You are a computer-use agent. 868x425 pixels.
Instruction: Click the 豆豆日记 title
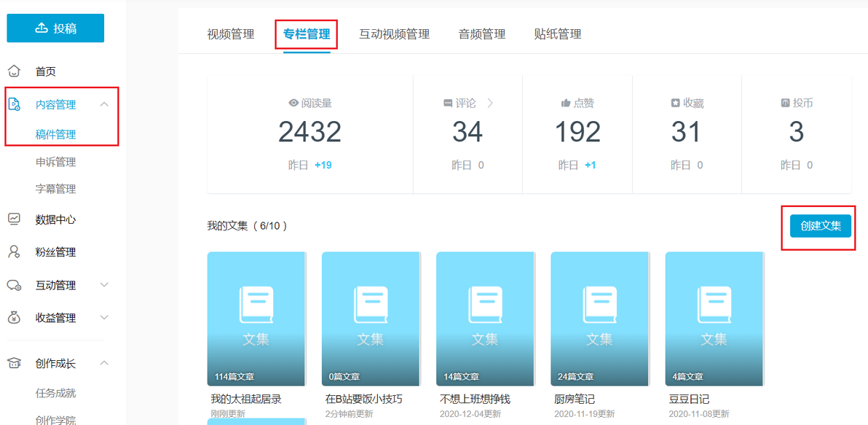pos(689,399)
